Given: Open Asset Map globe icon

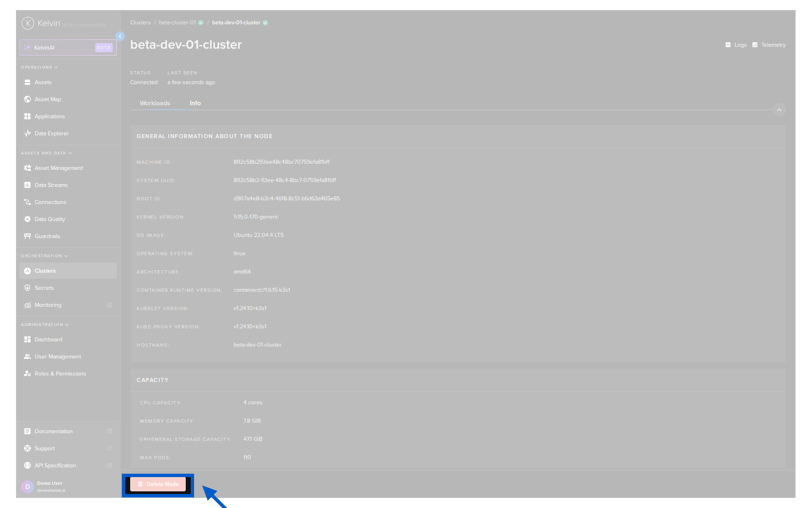Looking at the screenshot, I should (x=27, y=99).
